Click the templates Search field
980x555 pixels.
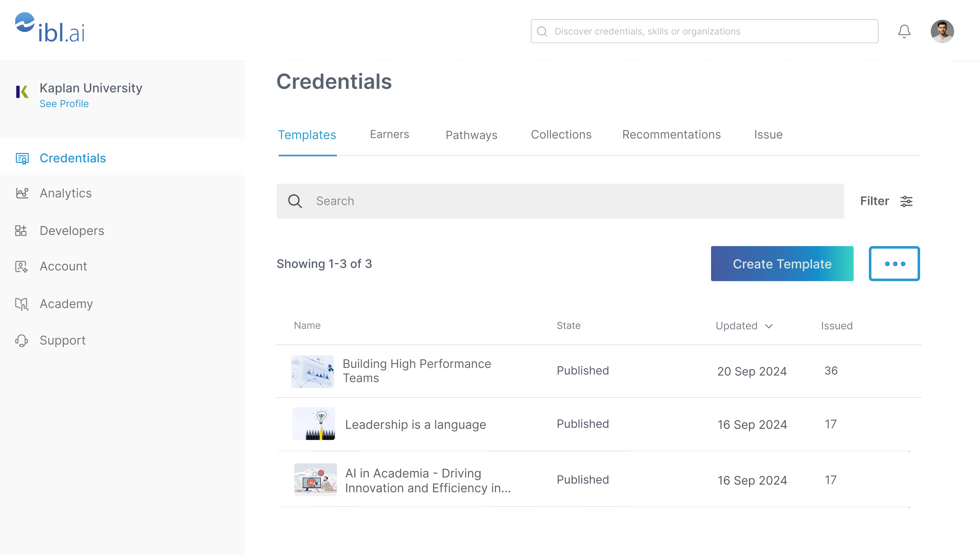[560, 201]
